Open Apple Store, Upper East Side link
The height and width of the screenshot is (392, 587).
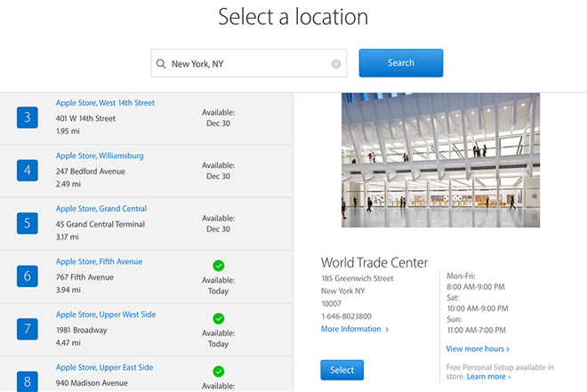click(104, 367)
